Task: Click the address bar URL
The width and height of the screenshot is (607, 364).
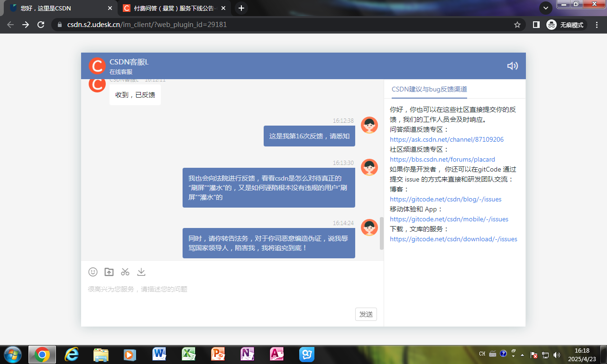Action: [147, 25]
